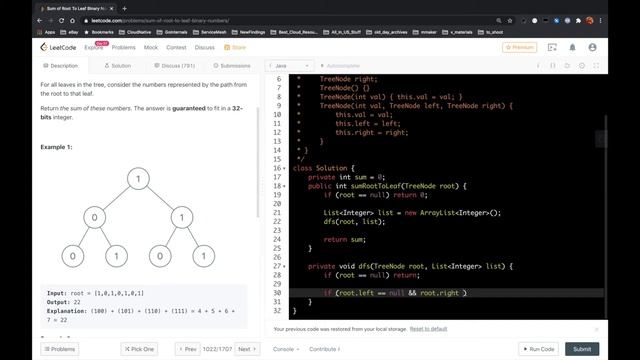The image size is (640, 360).
Task: Click the LeetCode logo
Action: click(x=58, y=47)
